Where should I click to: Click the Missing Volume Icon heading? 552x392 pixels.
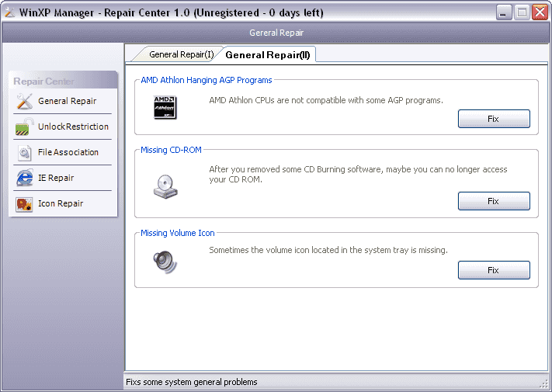178,233
